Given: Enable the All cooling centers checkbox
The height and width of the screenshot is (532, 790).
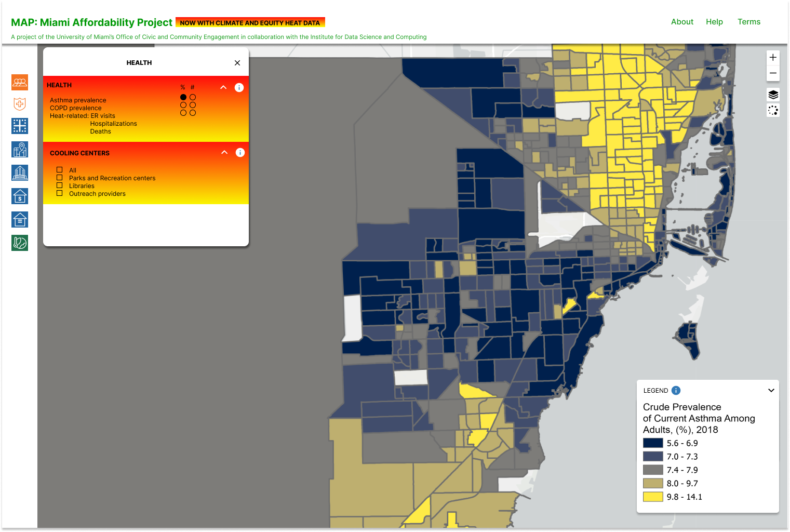Looking at the screenshot, I should pos(59,169).
